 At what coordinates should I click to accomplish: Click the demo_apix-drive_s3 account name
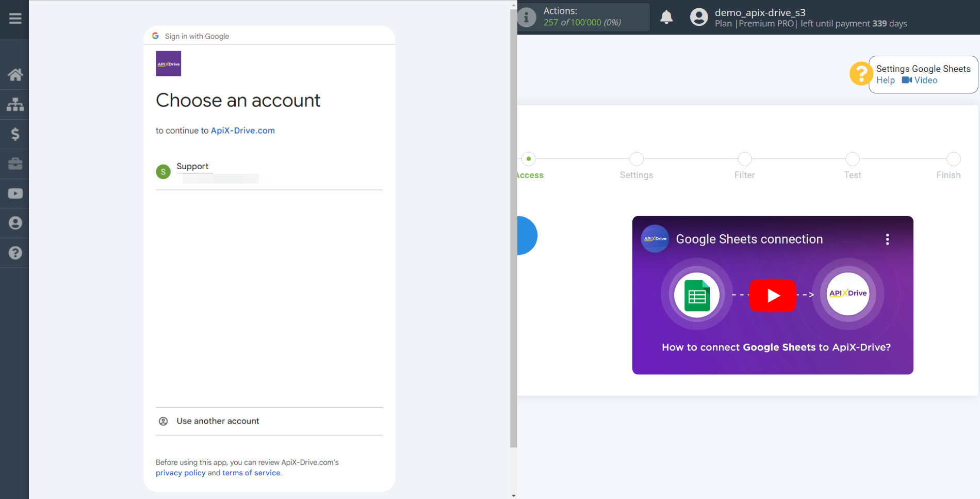tap(760, 12)
